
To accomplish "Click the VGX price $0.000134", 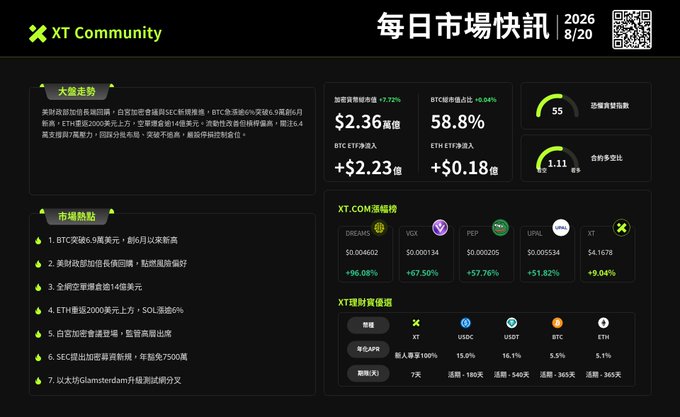I will [x=422, y=252].
